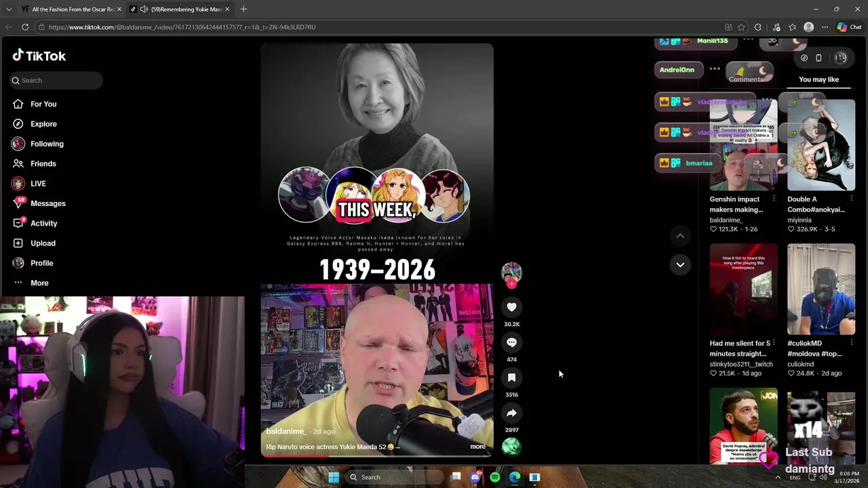Click the browser address bar URL
This screenshot has width=868, height=488.
pos(182,27)
